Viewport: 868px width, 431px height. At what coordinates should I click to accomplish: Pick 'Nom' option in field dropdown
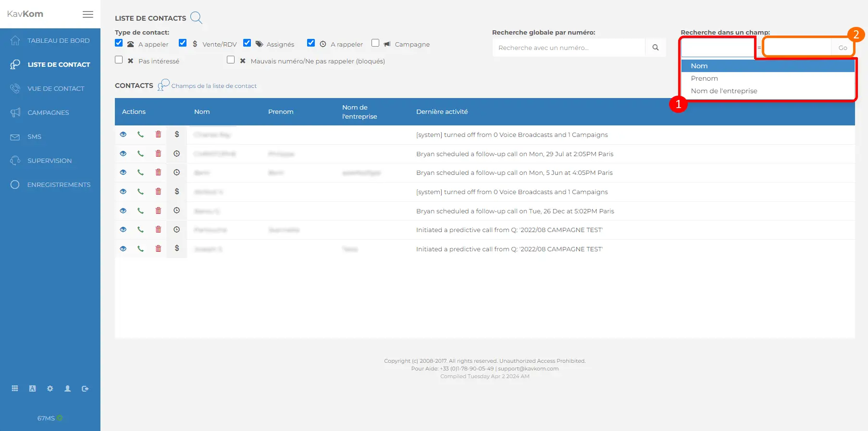(x=699, y=66)
